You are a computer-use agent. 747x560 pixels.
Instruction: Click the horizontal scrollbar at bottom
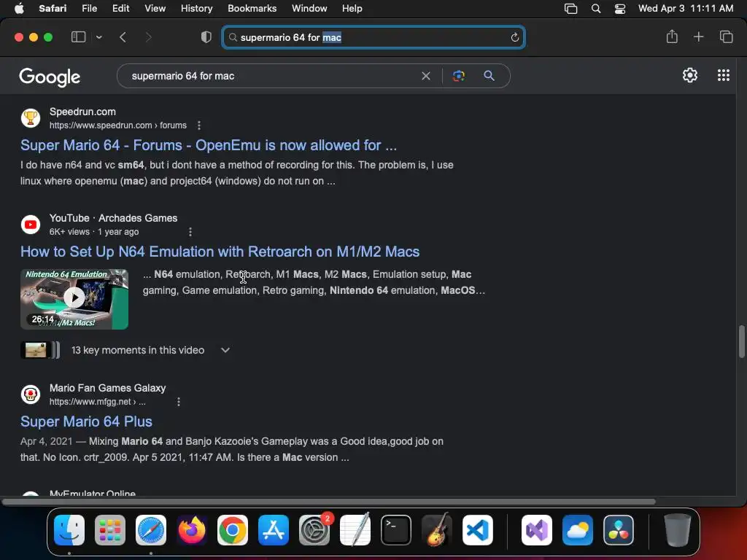click(x=329, y=502)
